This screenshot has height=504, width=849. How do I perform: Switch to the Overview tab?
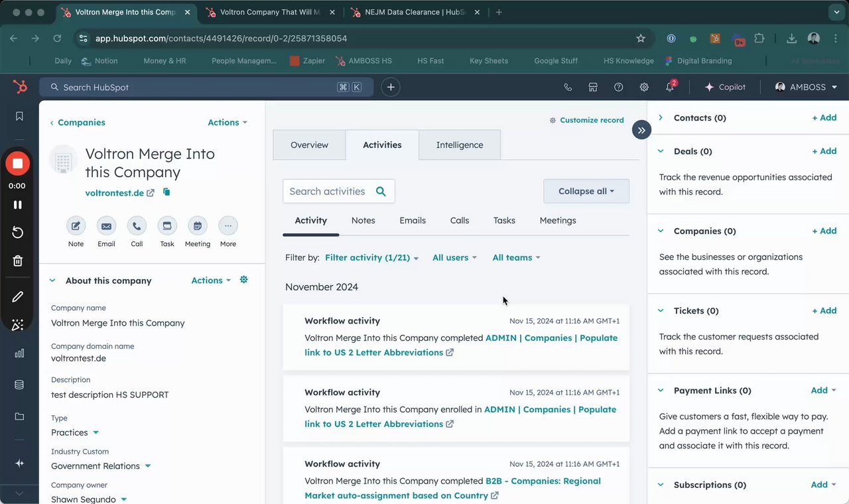(309, 145)
